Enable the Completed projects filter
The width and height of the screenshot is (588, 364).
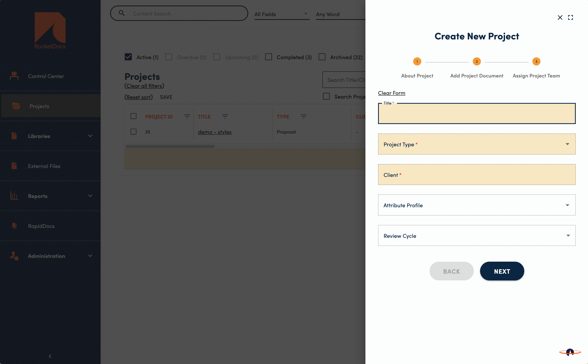coord(268,57)
